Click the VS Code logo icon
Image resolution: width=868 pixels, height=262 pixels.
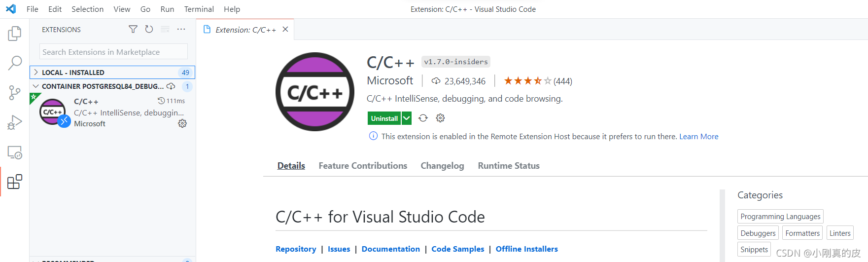pos(11,9)
